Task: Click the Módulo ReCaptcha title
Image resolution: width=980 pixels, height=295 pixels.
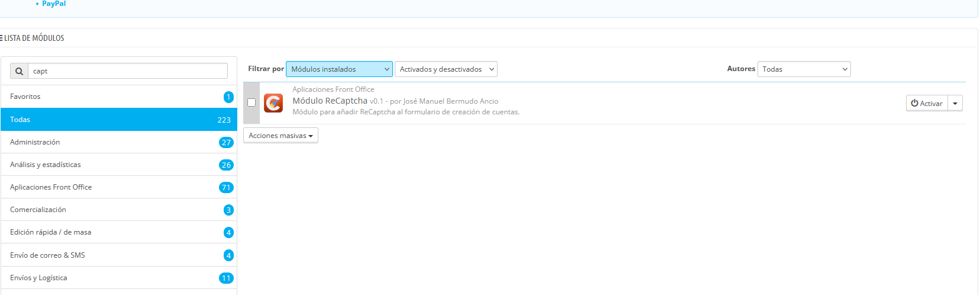Action: tap(330, 101)
